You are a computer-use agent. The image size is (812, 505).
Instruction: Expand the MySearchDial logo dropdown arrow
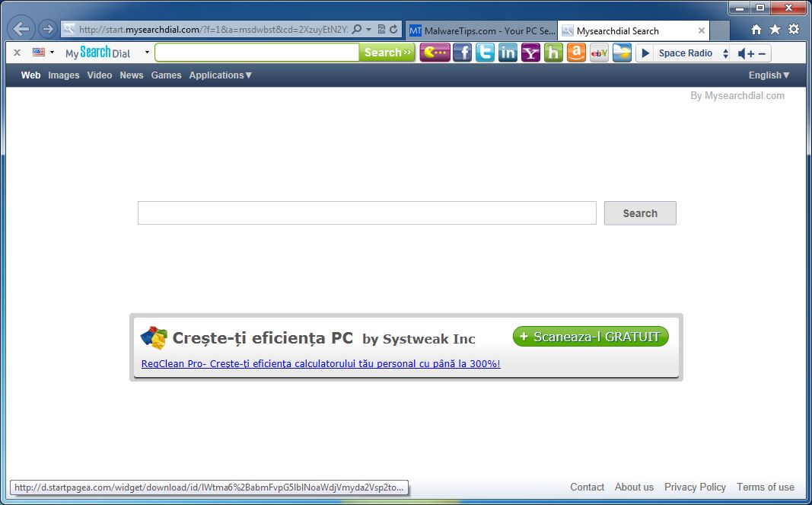tap(147, 53)
